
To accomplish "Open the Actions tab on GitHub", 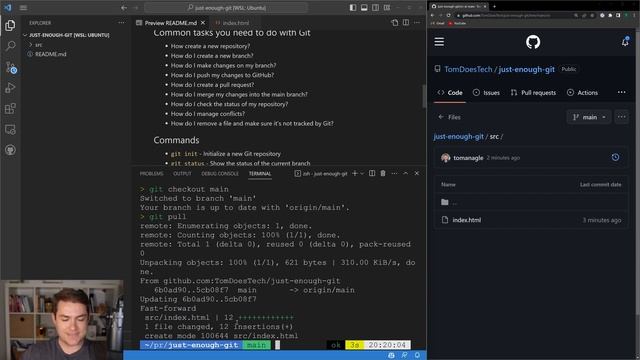I will 582,93.
